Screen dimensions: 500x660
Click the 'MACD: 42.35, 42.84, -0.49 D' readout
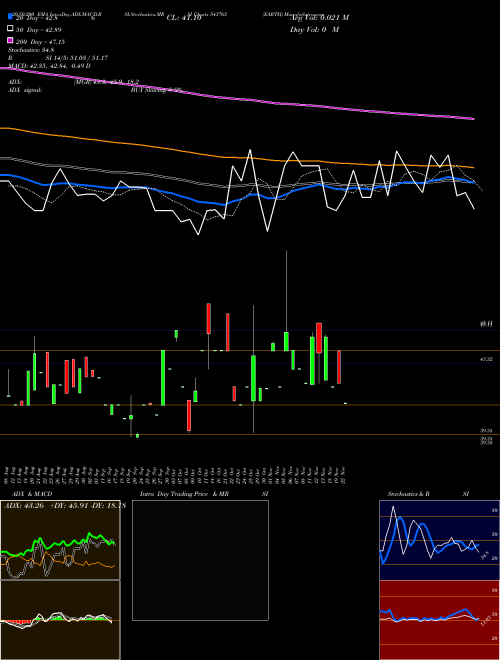49,66
